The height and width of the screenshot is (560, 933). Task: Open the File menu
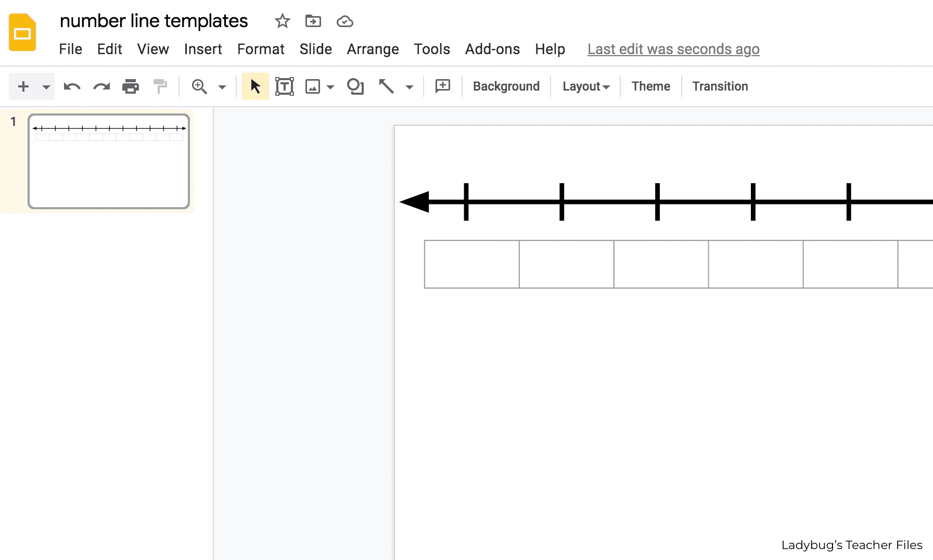pos(71,49)
